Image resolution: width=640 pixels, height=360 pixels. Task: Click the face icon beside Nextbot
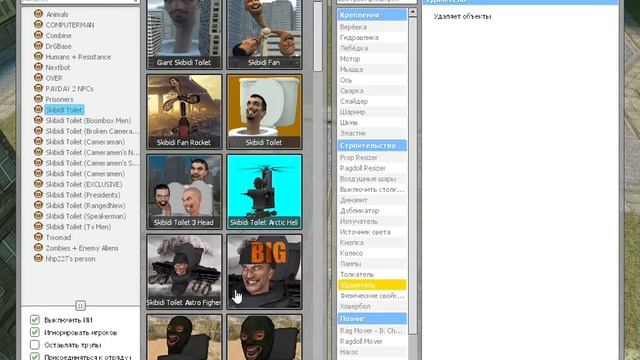coord(38,67)
